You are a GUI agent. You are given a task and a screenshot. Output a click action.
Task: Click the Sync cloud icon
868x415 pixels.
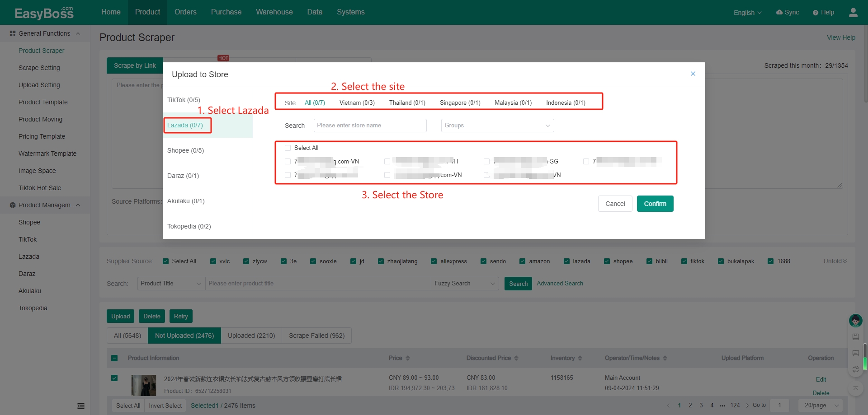pos(779,12)
